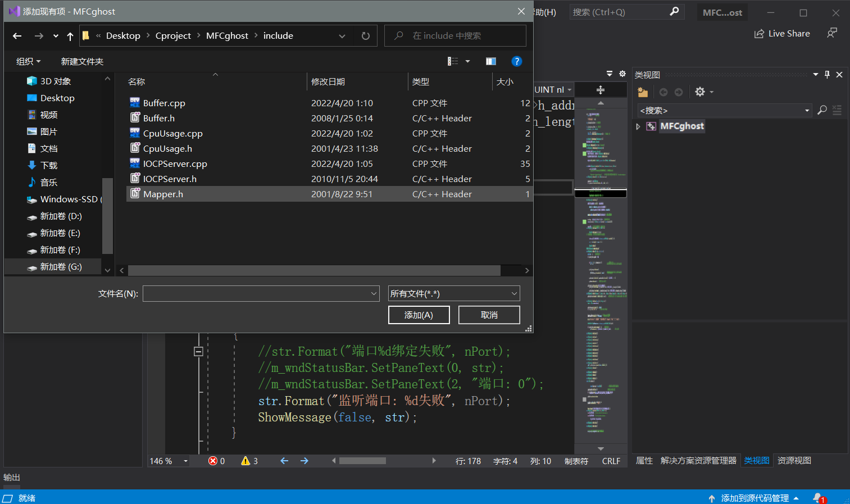Screen dimensions: 850x504
Task: Toggle the preview pane button
Action: coord(490,61)
